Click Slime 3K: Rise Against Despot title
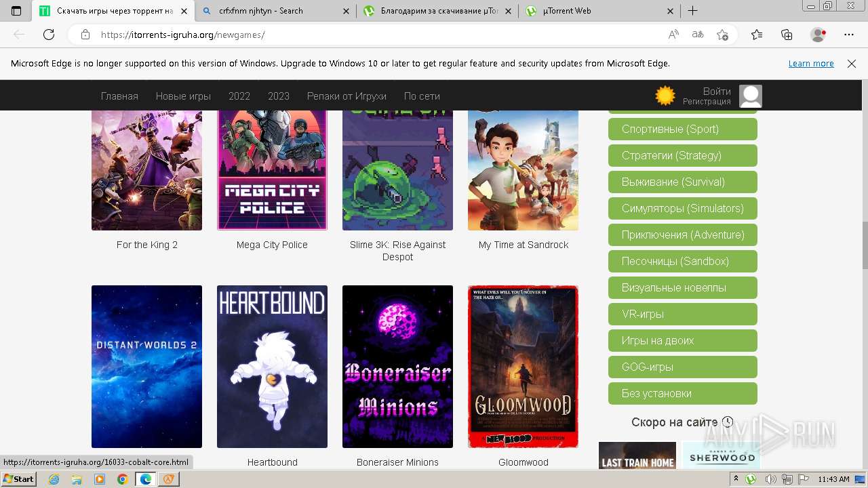 (397, 251)
